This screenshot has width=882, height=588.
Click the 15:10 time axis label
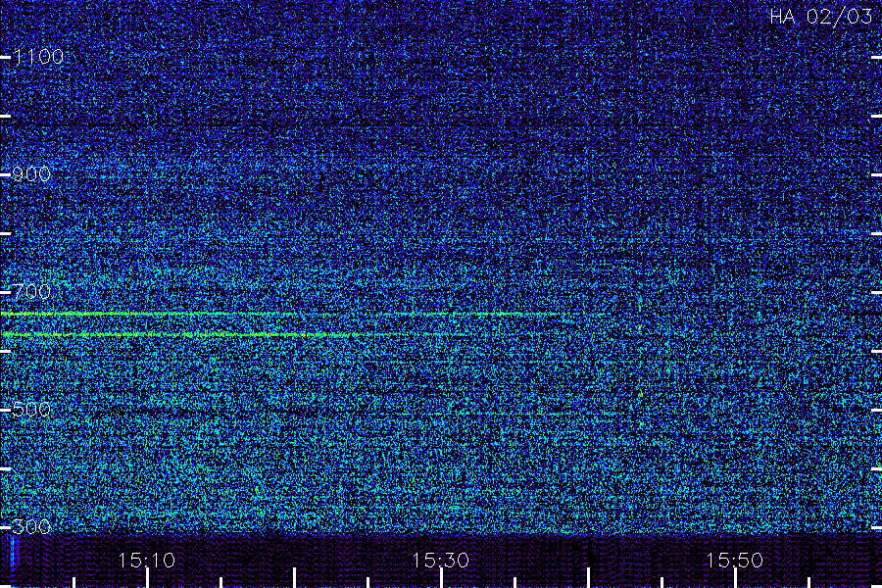147,561
